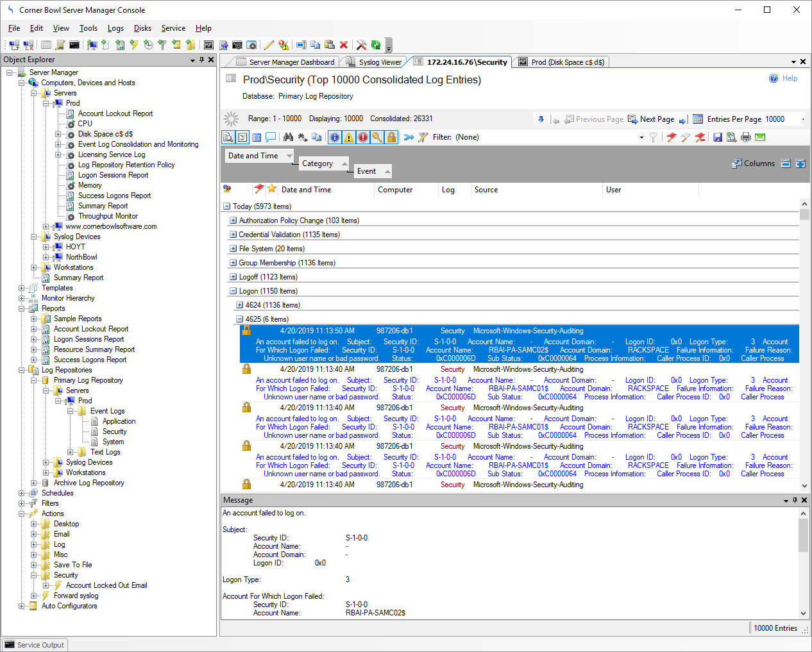This screenshot has width=812, height=652.
Task: Click the green envelope email icon
Action: point(760,137)
